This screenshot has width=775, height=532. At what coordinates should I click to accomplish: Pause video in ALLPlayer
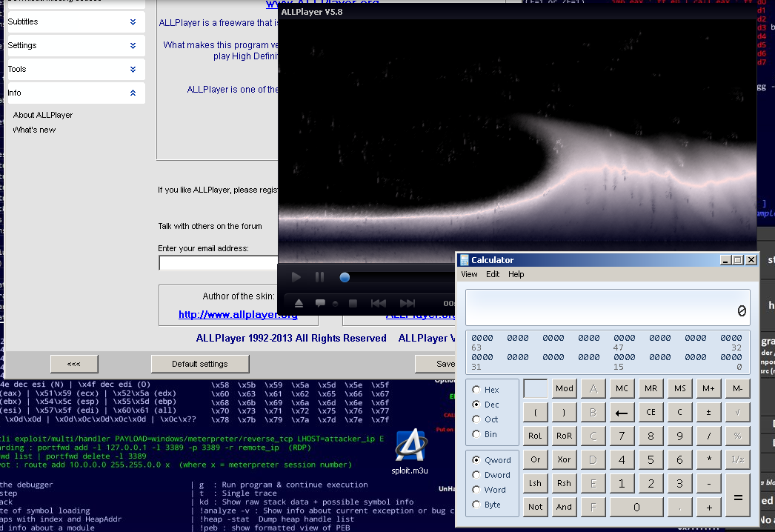(320, 277)
